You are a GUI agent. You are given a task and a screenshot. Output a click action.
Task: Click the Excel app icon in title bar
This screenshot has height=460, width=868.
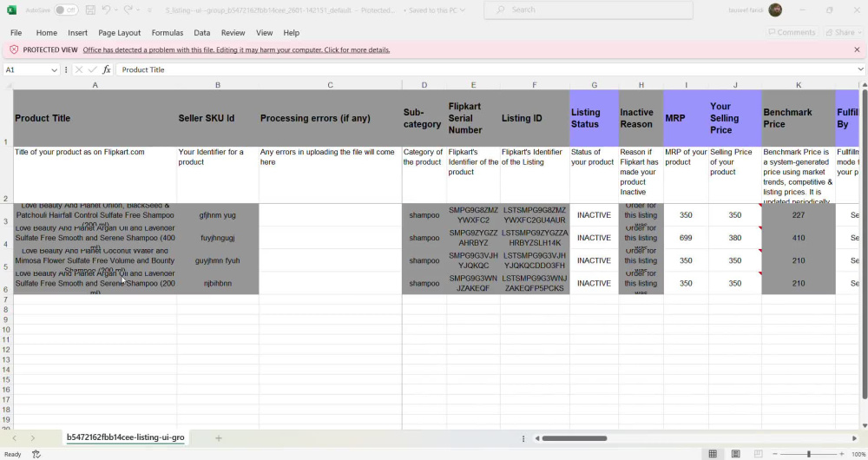point(11,10)
